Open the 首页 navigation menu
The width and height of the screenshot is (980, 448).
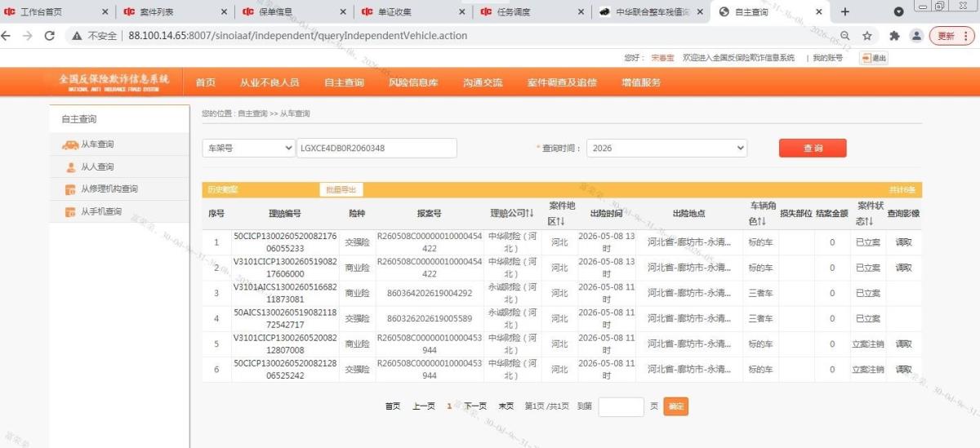click(206, 82)
